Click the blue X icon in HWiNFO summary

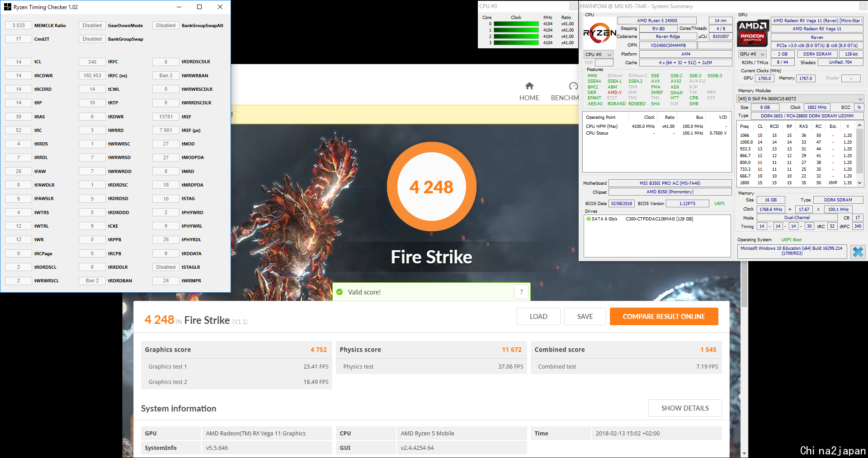coord(858,252)
